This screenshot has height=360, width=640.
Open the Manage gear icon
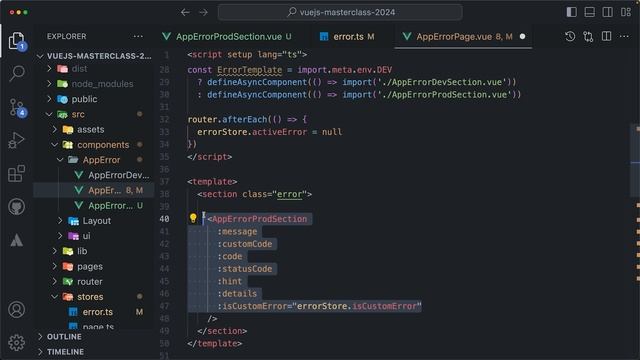(x=16, y=342)
